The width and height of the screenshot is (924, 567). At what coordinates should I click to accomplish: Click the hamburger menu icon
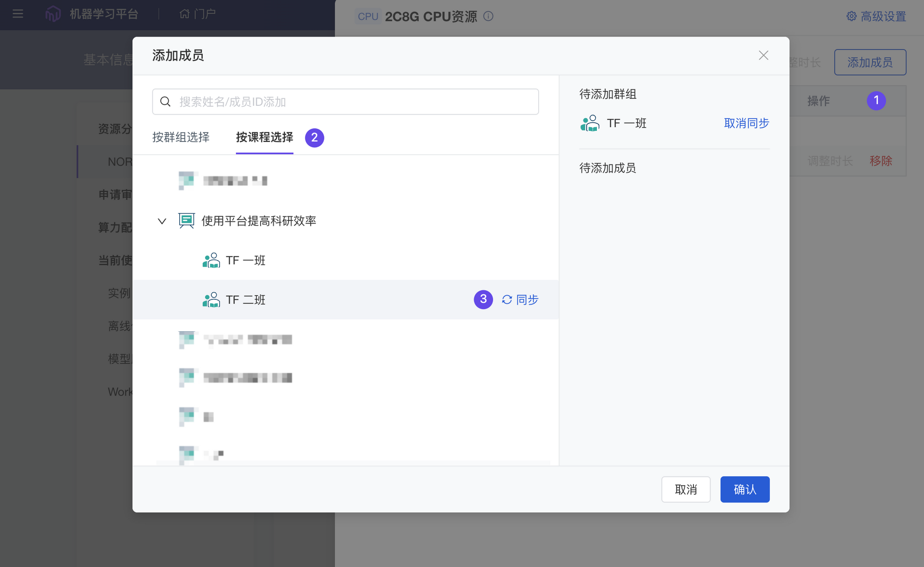[18, 14]
